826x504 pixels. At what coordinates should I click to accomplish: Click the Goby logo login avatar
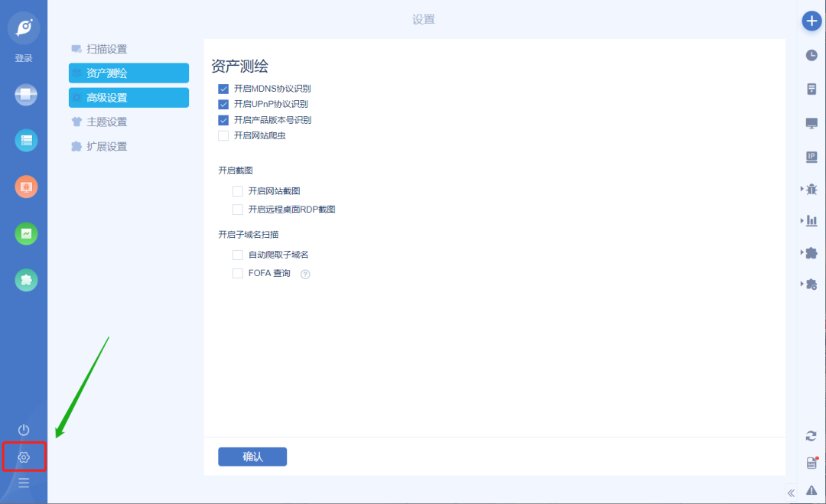(24, 28)
